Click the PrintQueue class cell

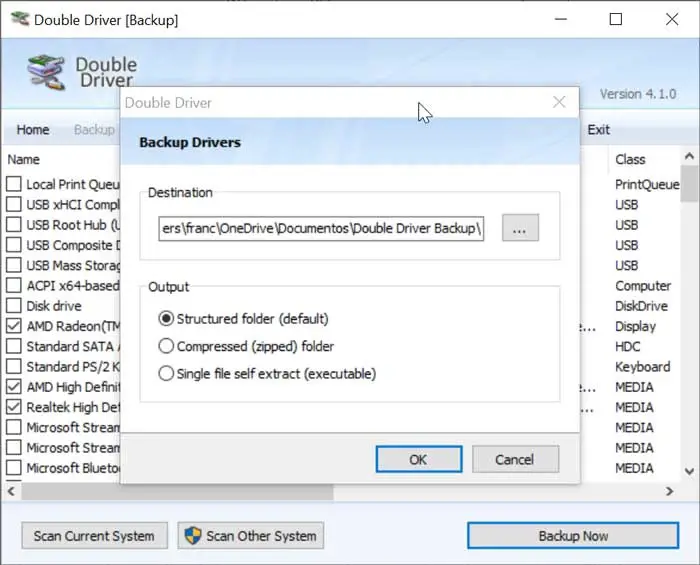647,184
